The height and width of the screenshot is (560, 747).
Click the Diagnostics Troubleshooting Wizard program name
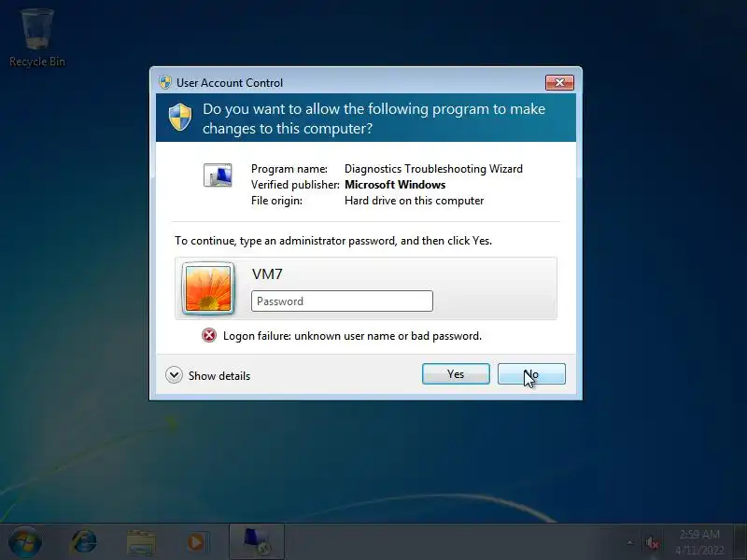point(433,169)
